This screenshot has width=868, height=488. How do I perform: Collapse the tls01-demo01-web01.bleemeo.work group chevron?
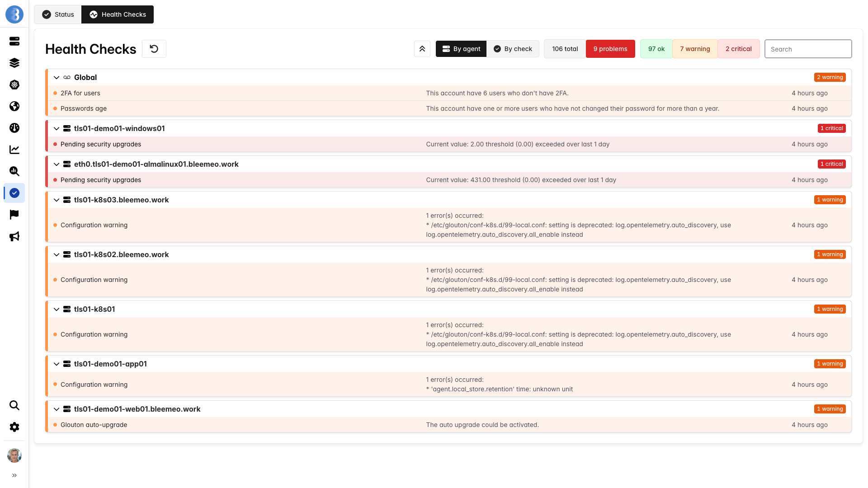click(x=57, y=409)
